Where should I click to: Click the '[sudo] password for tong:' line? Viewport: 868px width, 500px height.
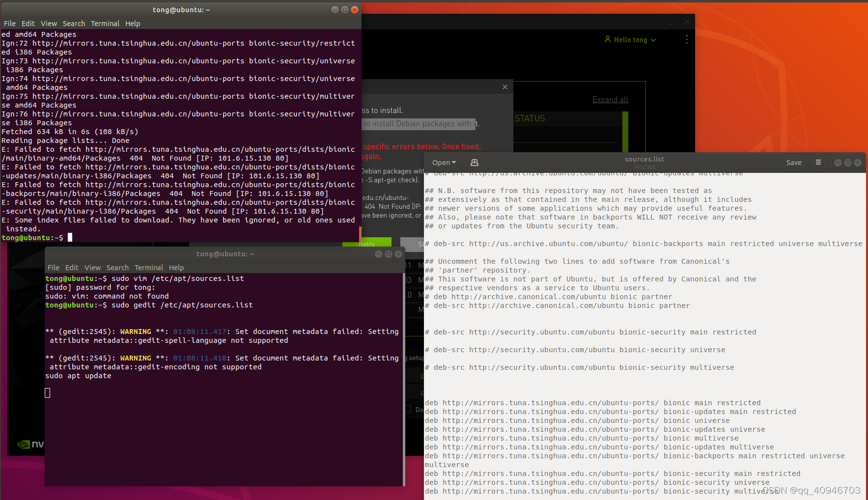tap(100, 287)
